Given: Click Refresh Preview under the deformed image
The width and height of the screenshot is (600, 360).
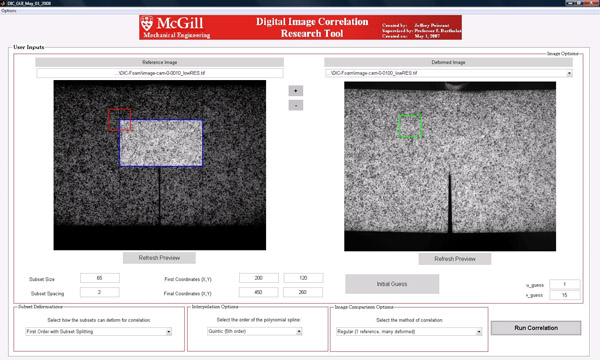Looking at the screenshot, I should [455, 259].
